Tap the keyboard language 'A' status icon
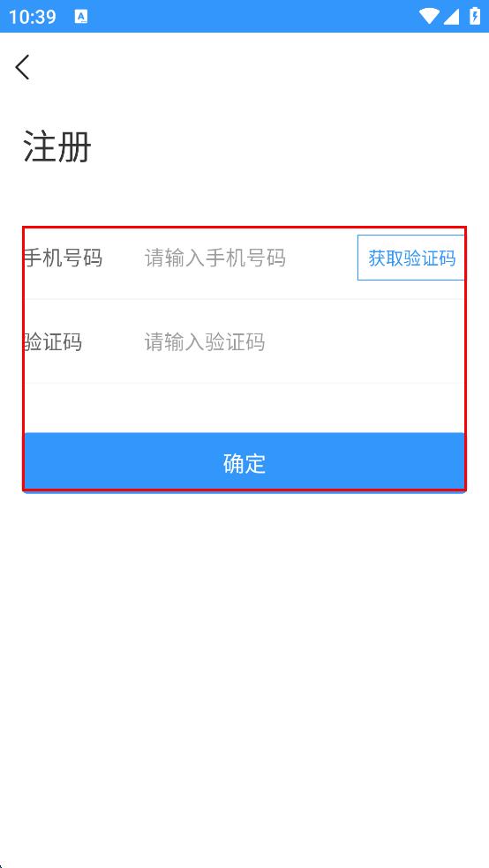Image resolution: width=489 pixels, height=868 pixels. tap(81, 17)
